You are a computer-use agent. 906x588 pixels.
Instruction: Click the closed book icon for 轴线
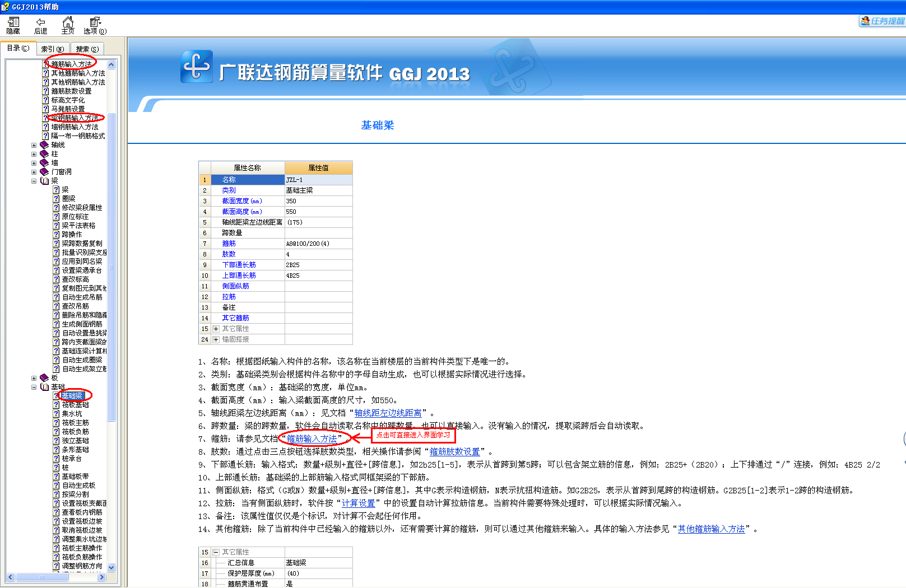pos(44,145)
